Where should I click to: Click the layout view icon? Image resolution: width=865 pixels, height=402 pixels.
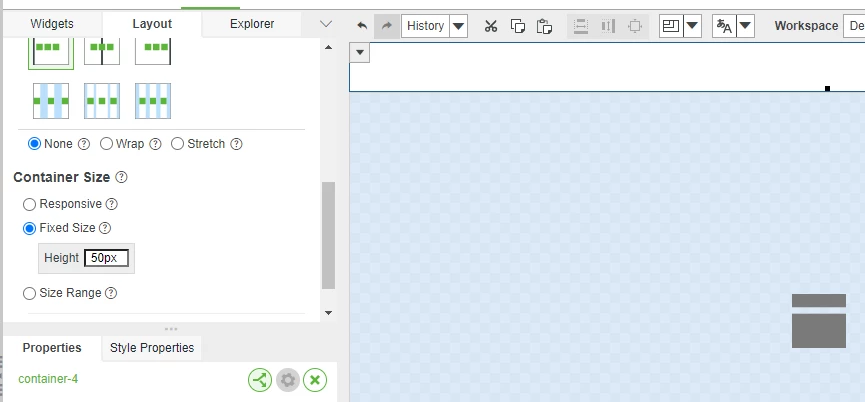(671, 26)
